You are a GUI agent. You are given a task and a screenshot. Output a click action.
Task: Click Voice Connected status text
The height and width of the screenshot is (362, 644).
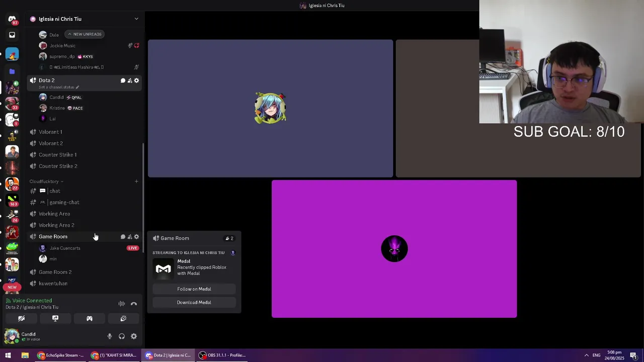32,301
